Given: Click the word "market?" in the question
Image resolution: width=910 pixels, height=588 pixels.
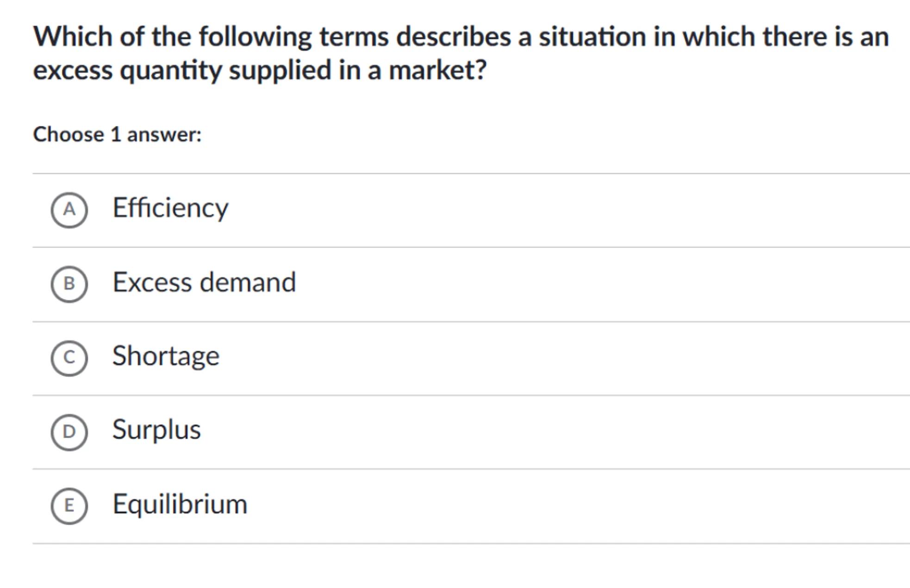Looking at the screenshot, I should 437,70.
